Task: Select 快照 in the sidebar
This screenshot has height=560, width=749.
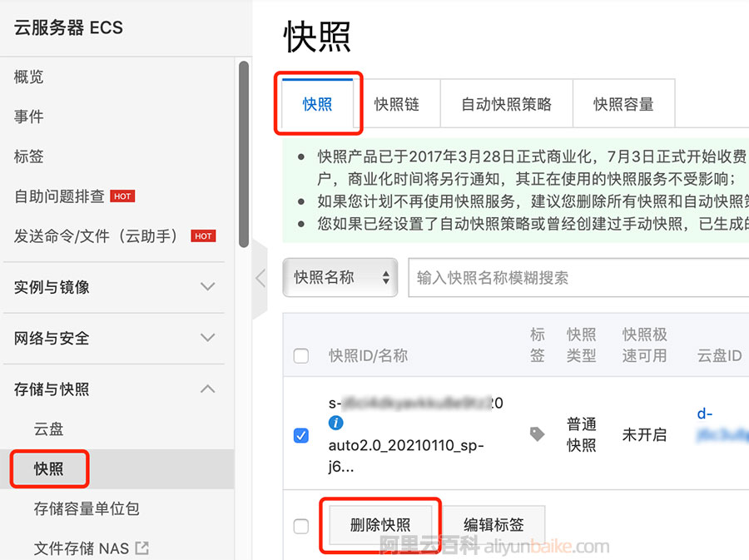Action: [x=48, y=468]
